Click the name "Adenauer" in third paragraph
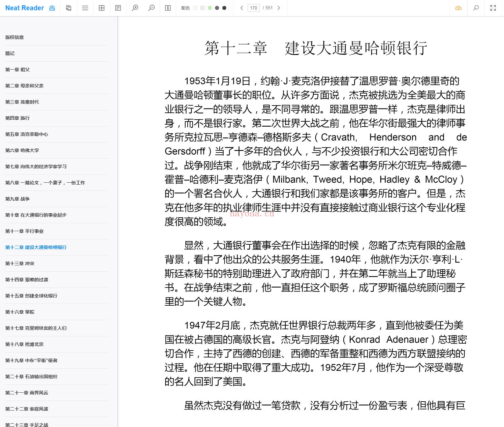The width and height of the screenshot is (504, 427). [407, 340]
